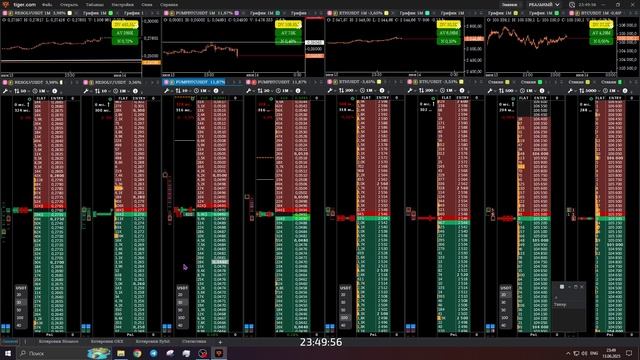640x360 pixels.
Task: Open settings wrench in RESOLVUSDT 3,56% order book
Action: click(86, 91)
